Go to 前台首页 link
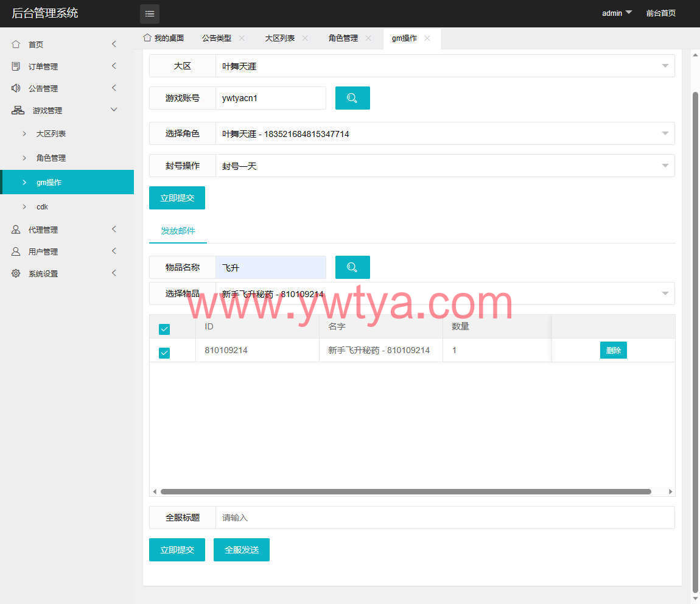The width and height of the screenshot is (700, 604). tap(660, 13)
